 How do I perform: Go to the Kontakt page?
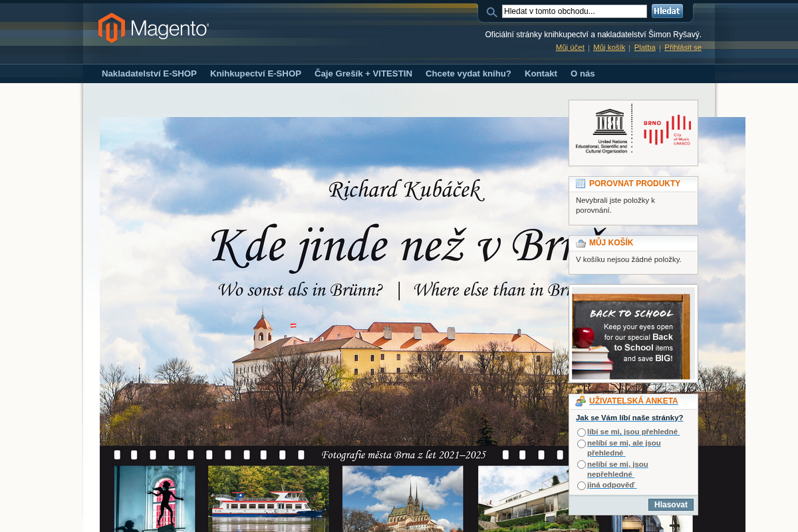tap(541, 73)
